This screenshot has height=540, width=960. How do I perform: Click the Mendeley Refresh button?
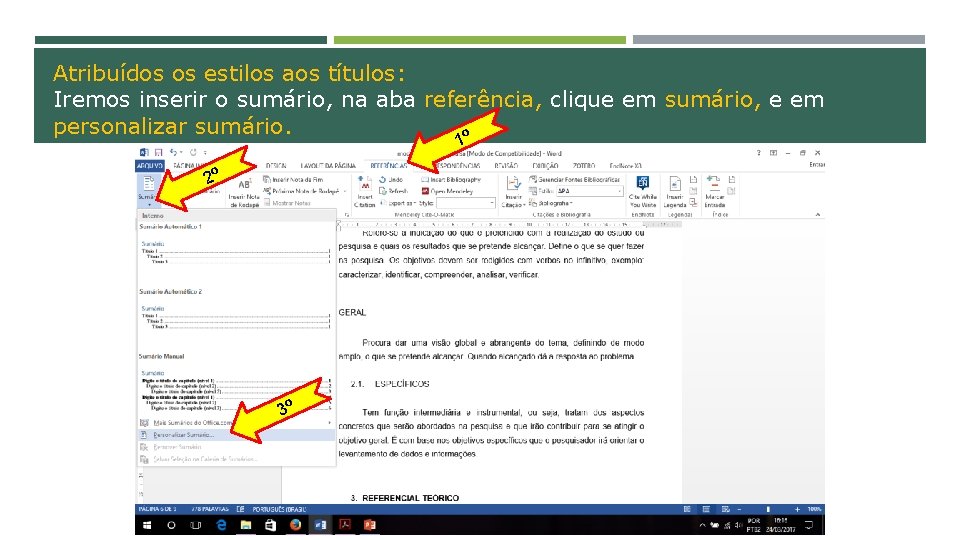pos(394,191)
